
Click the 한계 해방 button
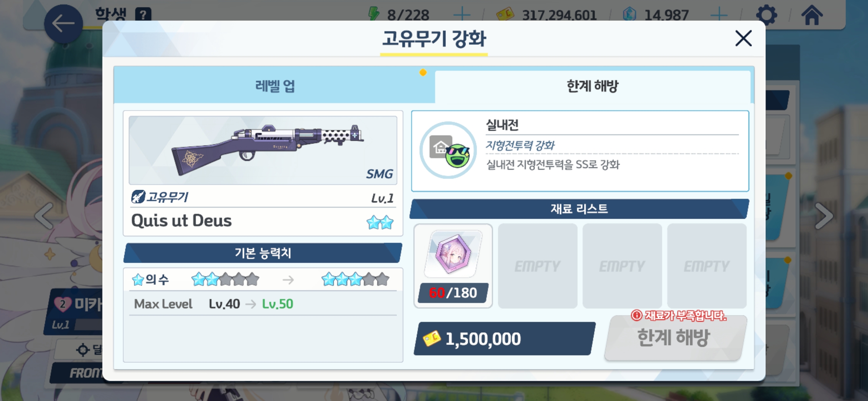point(673,338)
